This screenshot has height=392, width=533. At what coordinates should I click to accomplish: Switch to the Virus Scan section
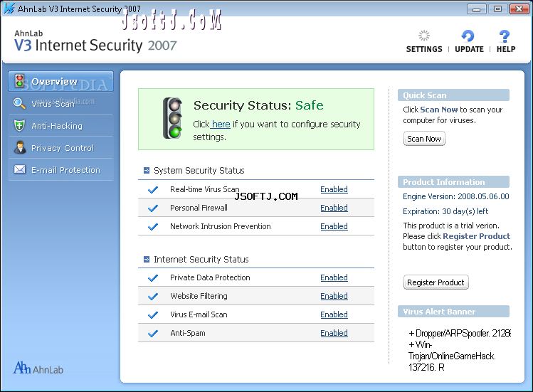pos(61,103)
